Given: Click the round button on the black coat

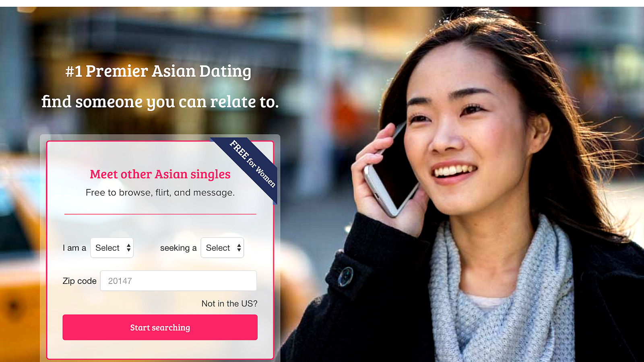Looking at the screenshot, I should click(345, 276).
